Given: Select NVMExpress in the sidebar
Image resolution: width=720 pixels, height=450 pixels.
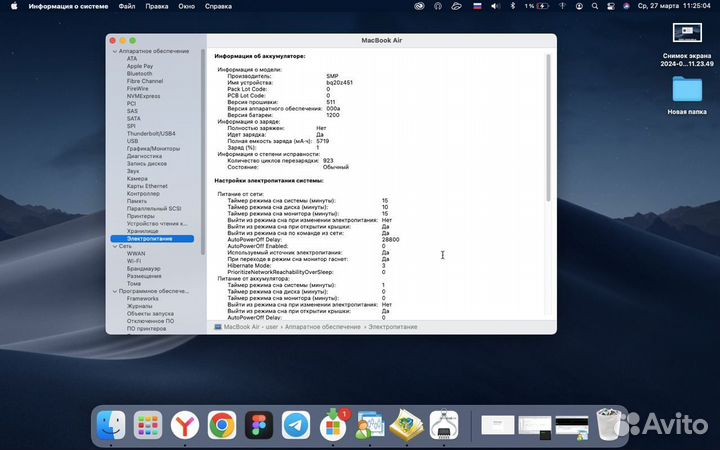Looking at the screenshot, I should pyautogui.click(x=143, y=96).
